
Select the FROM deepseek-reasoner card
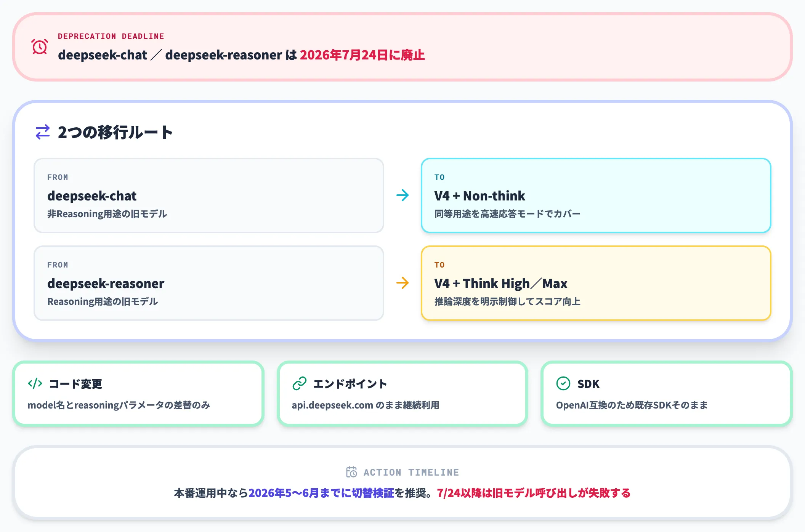click(208, 283)
